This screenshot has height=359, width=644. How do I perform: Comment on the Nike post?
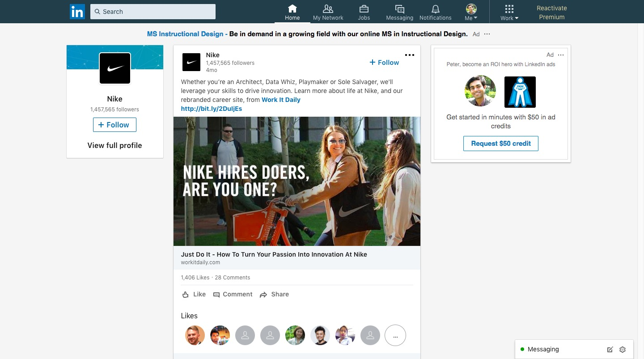(x=233, y=294)
